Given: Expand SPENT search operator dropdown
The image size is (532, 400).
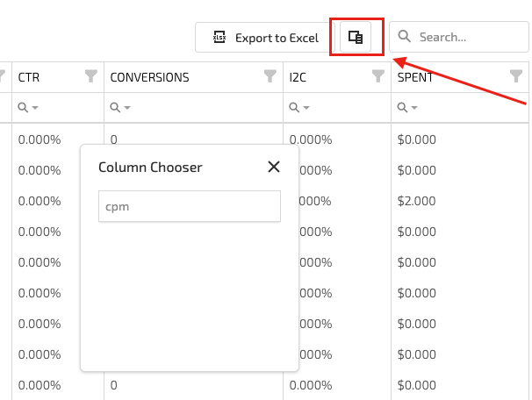Looking at the screenshot, I should (407, 107).
